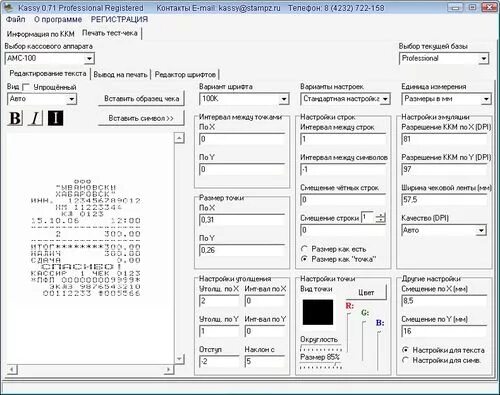Click the Интервал между символов field
The image size is (500, 395).
(x=343, y=169)
